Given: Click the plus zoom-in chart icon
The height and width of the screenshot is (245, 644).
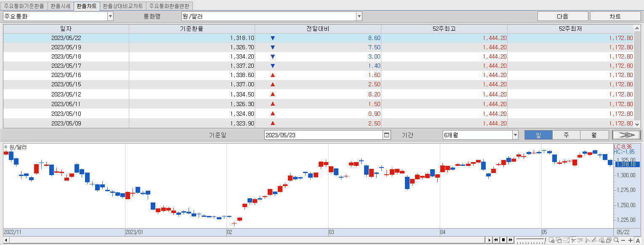Looking at the screenshot, I should (631, 240).
